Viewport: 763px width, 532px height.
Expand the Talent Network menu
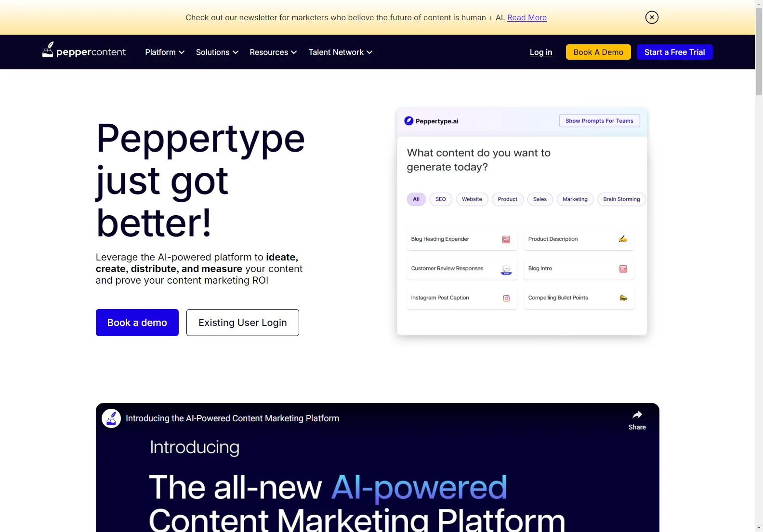coord(341,52)
